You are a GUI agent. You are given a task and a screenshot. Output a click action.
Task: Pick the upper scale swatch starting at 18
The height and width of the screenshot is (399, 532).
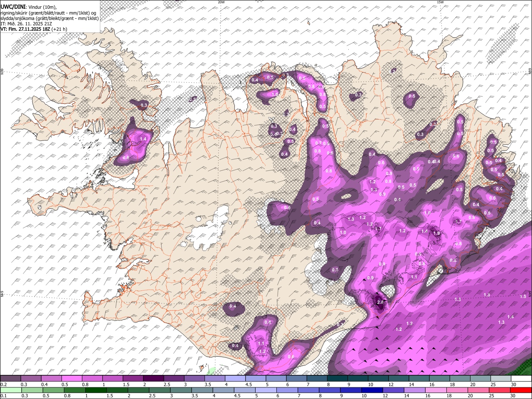coord(460,379)
